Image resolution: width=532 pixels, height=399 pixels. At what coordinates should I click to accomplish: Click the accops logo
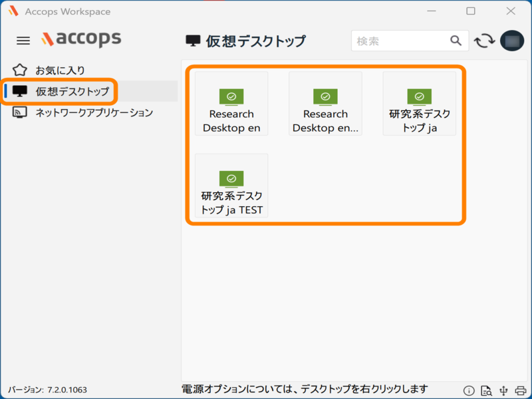point(81,39)
